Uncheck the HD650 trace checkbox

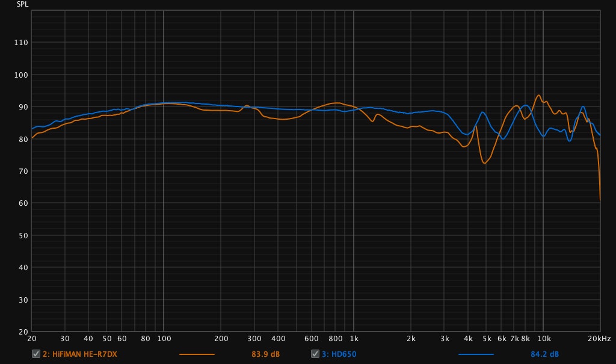[x=315, y=354]
